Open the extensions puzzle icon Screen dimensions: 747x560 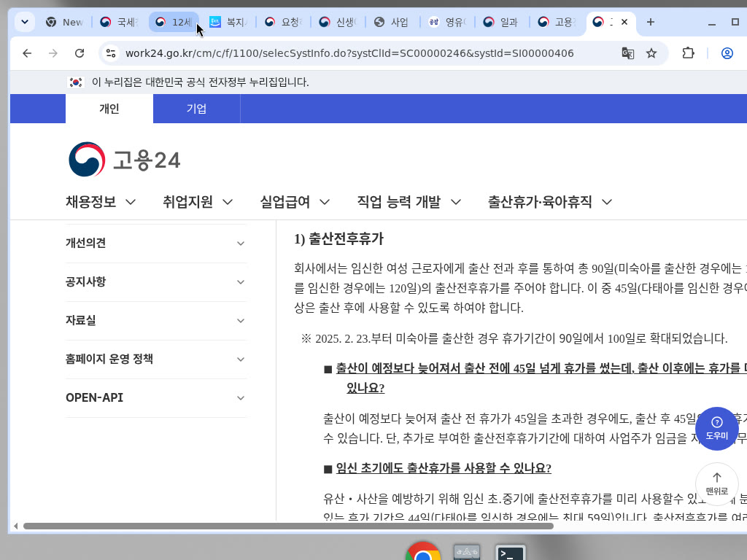(x=688, y=53)
